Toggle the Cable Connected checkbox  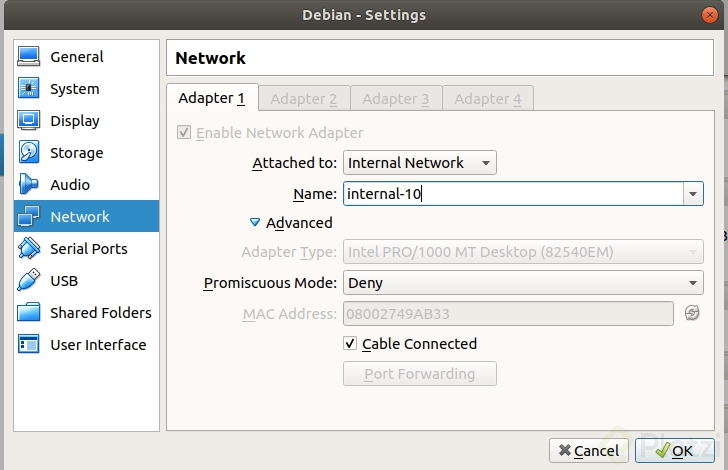350,344
